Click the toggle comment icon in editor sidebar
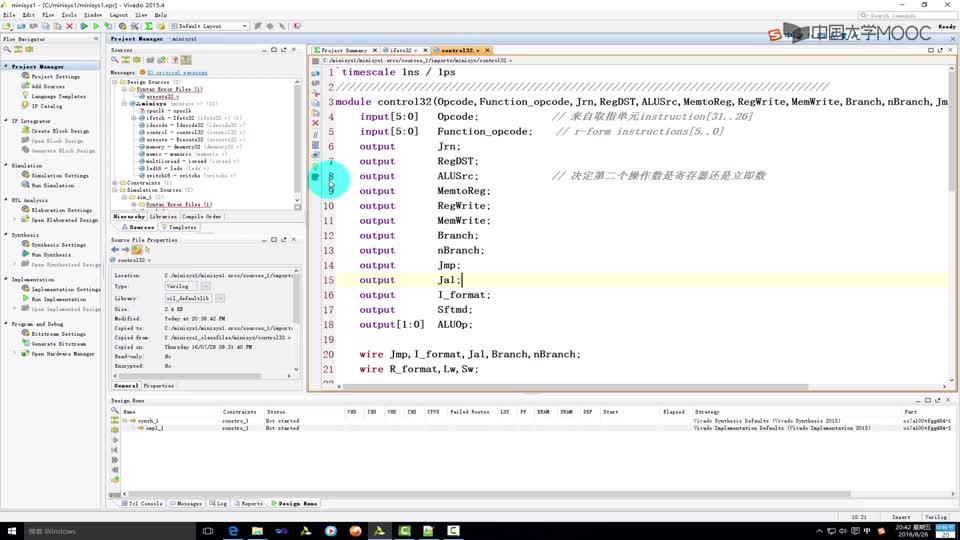Viewport: 960px width, 540px height. (315, 135)
